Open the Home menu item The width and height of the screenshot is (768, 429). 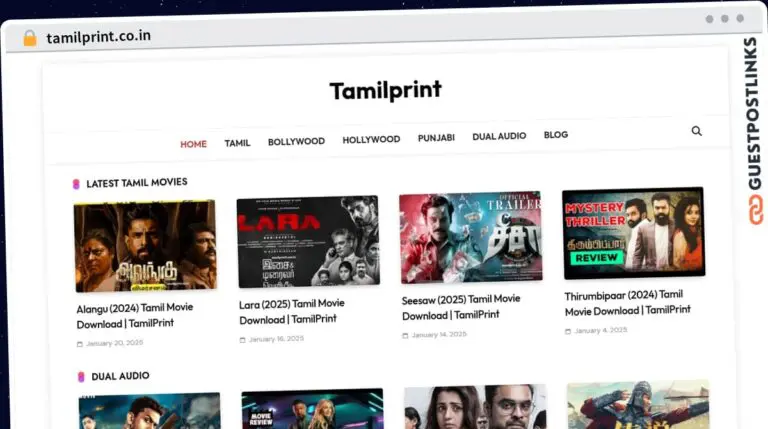point(193,144)
